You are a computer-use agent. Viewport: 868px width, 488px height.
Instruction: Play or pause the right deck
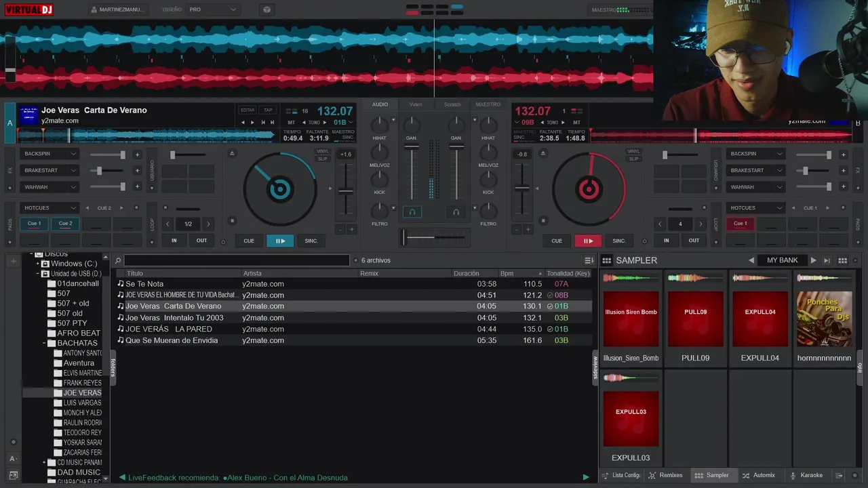pyautogui.click(x=588, y=241)
